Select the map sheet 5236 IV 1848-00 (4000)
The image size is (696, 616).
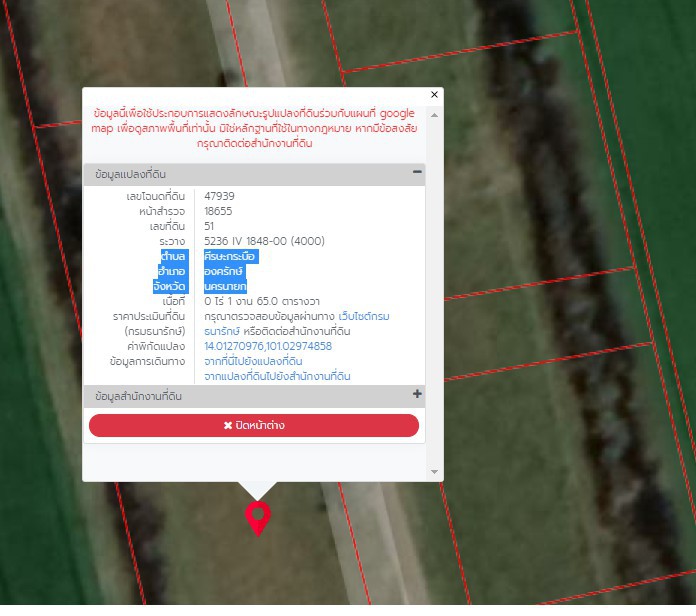264,241
